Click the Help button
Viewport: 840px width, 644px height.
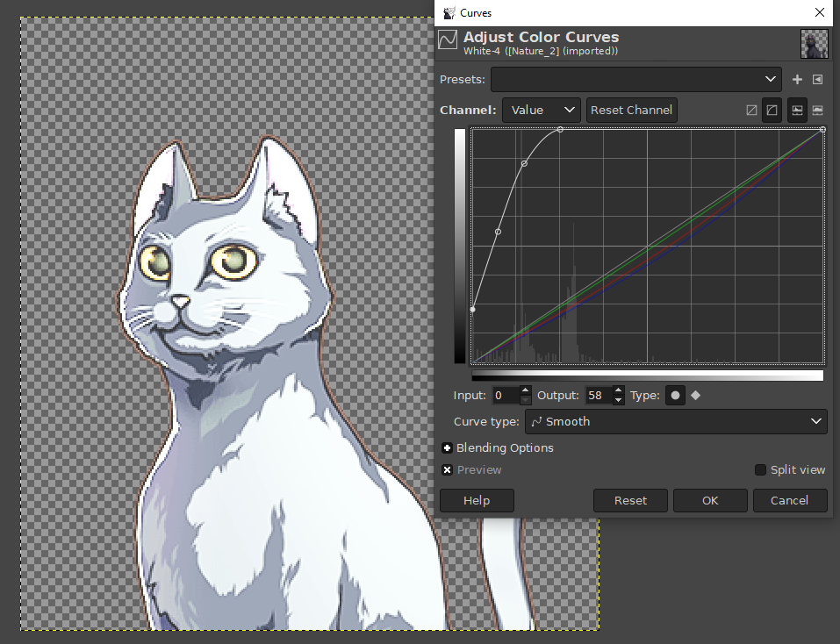(x=477, y=500)
